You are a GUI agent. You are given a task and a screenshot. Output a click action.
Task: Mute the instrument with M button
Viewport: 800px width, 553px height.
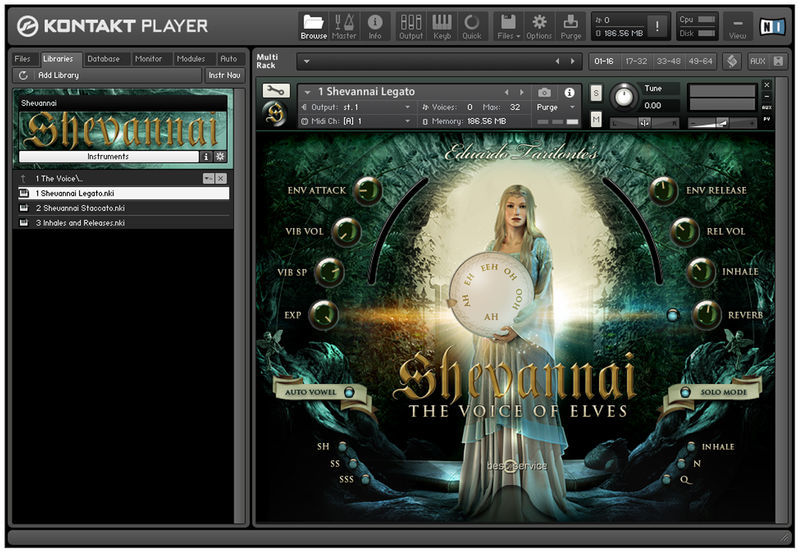596,120
